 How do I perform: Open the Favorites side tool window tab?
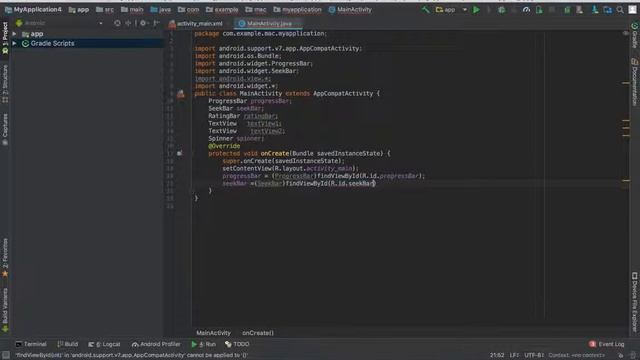click(x=5, y=258)
